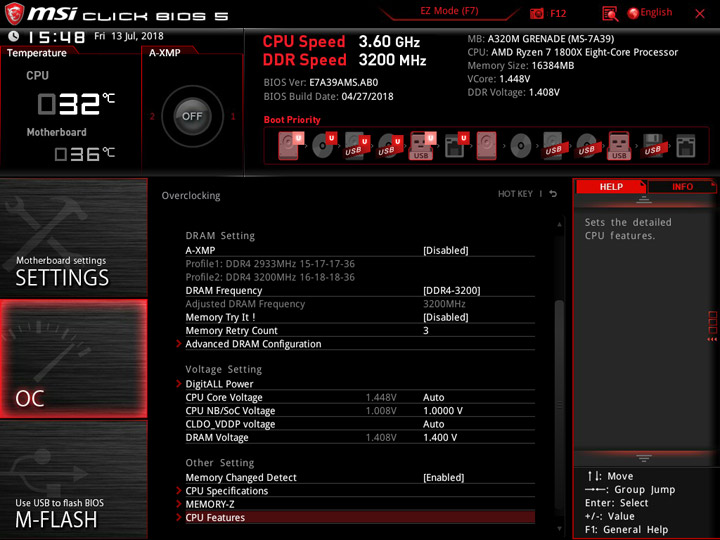Open the M-FLASH BIOS flashing panel
Image resolution: width=720 pixels, height=540 pixels.
click(73, 479)
